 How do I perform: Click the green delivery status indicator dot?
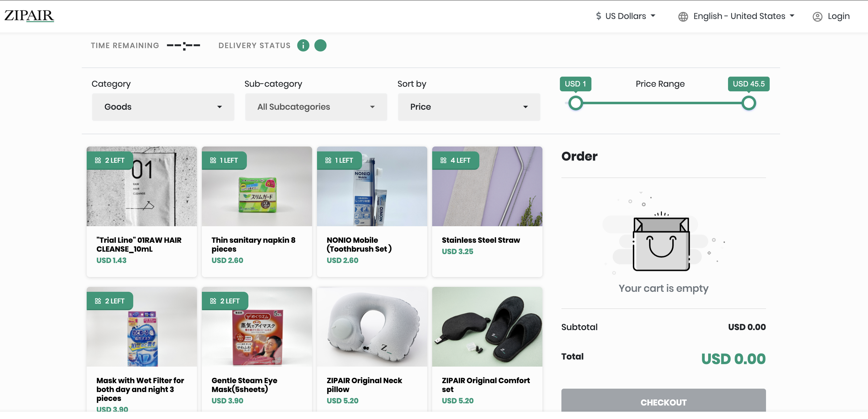tap(320, 45)
